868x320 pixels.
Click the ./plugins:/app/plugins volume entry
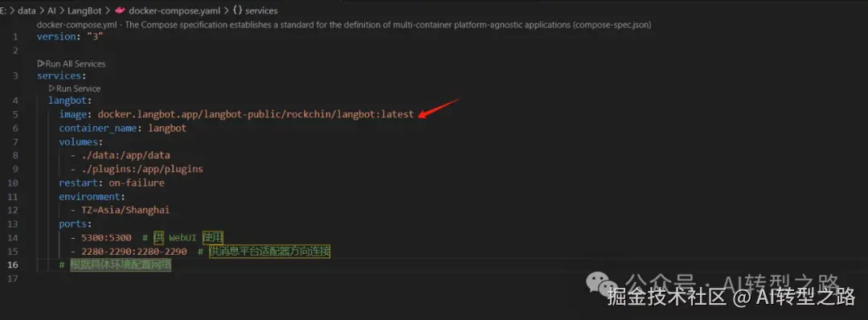pos(141,169)
